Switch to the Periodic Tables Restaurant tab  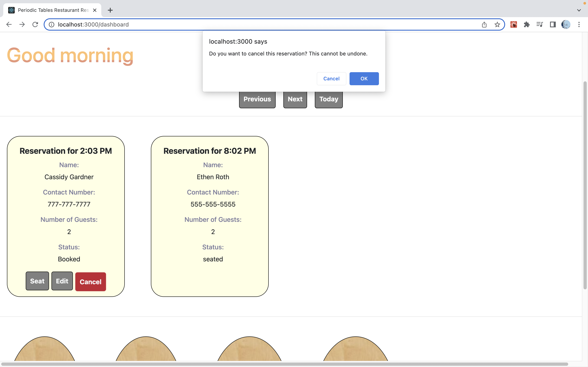[49, 10]
